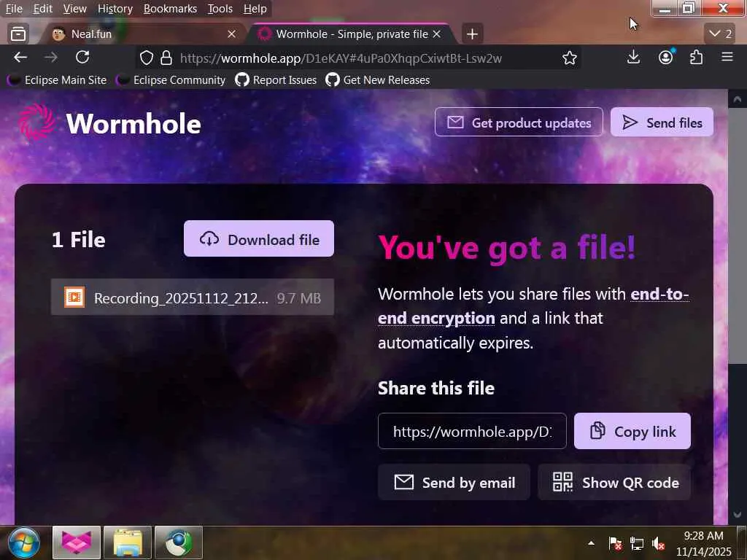747x560 pixels.
Task: Open the History menu
Action: pyautogui.click(x=115, y=9)
